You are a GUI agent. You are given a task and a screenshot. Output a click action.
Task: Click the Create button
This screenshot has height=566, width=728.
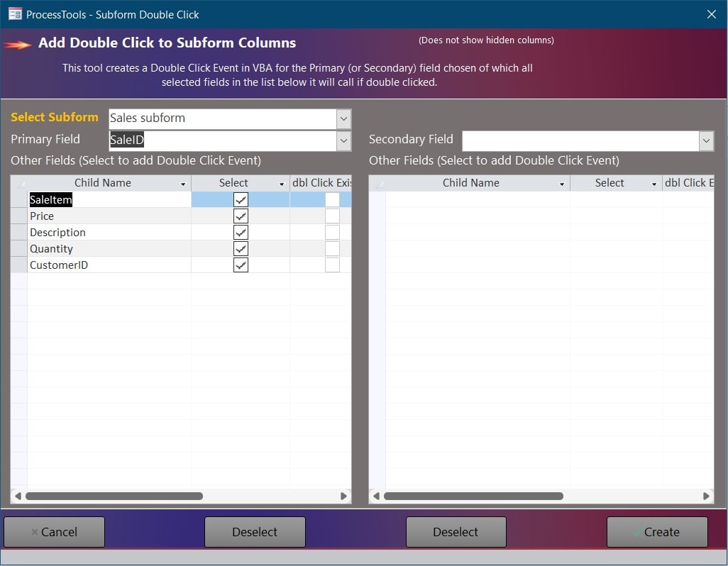pos(657,532)
